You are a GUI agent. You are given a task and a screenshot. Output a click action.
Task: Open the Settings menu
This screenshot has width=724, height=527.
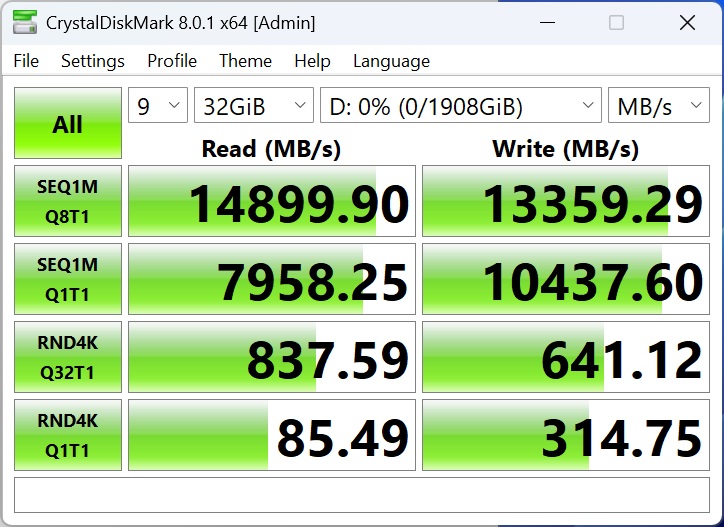pyautogui.click(x=93, y=61)
